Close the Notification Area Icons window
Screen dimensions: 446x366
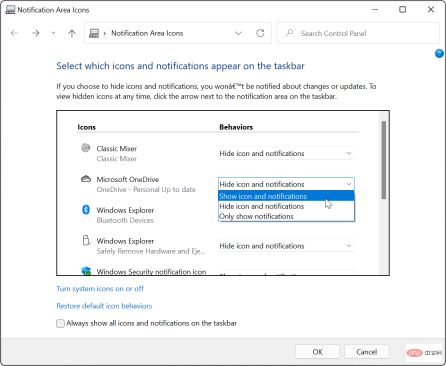[x=431, y=10]
